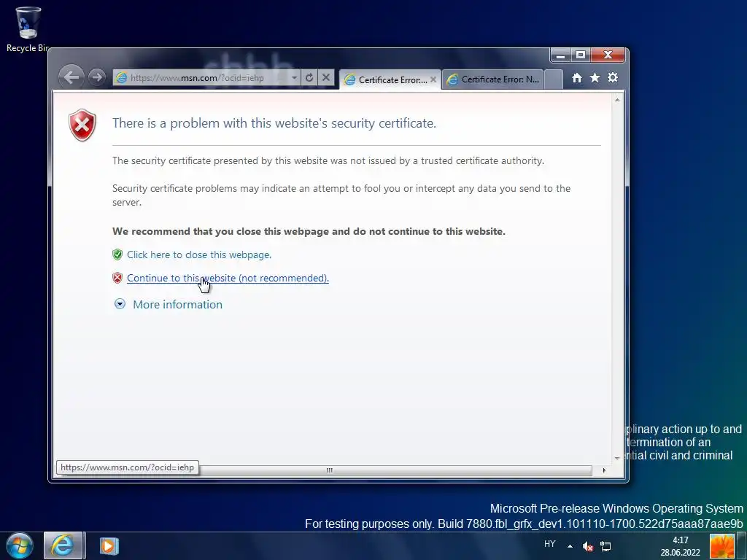Select the first Certificate Error tab
The image size is (747, 560).
click(390, 79)
